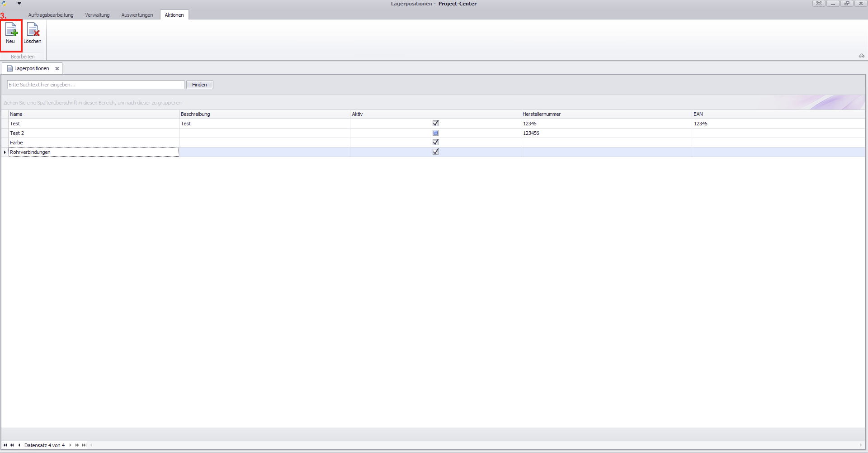Go to the previous record arrow

click(x=19, y=445)
